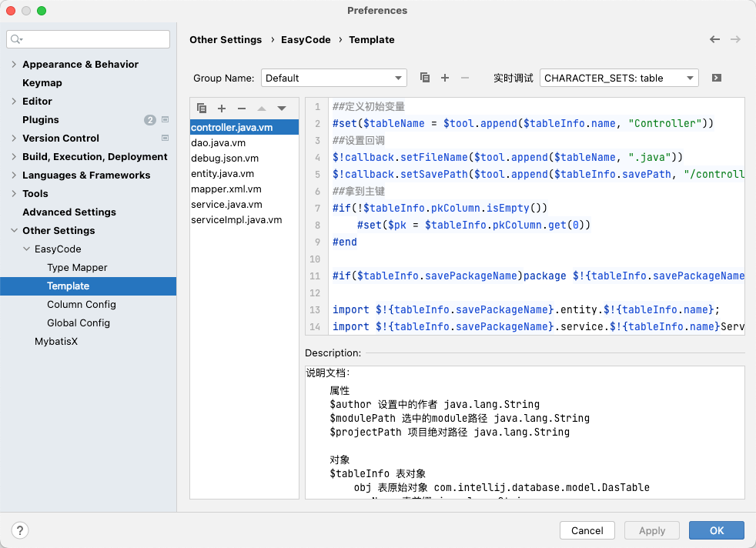Open Global Config settings page
Screen dimensions: 756x548
pos(79,323)
